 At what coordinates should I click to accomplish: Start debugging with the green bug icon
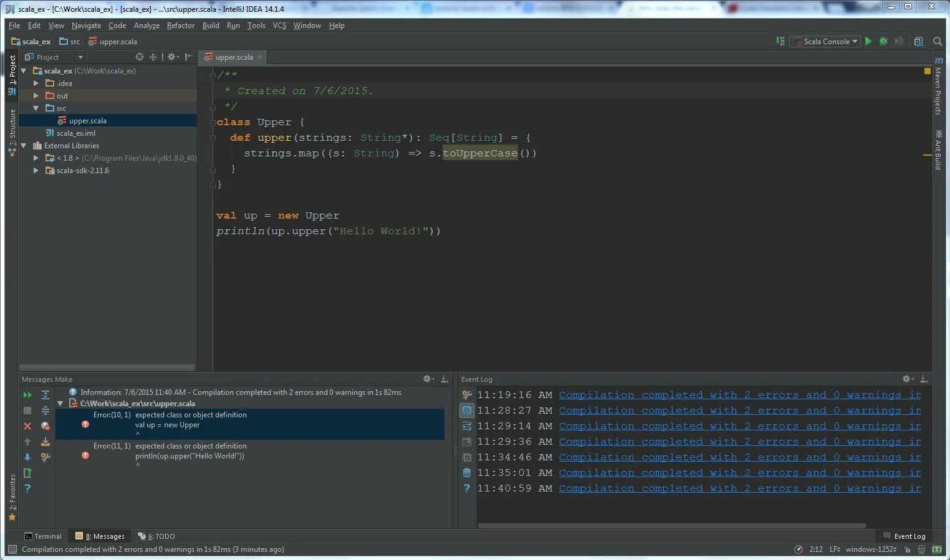pos(883,41)
